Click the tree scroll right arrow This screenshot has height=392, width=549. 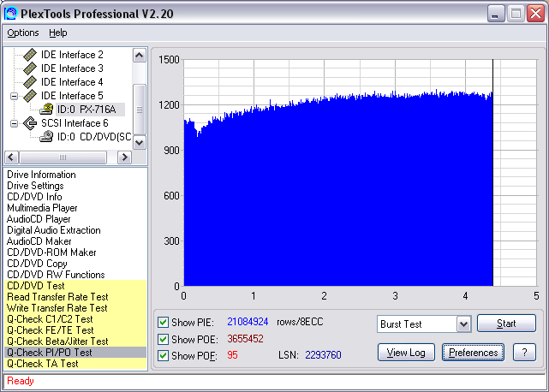tap(124, 157)
